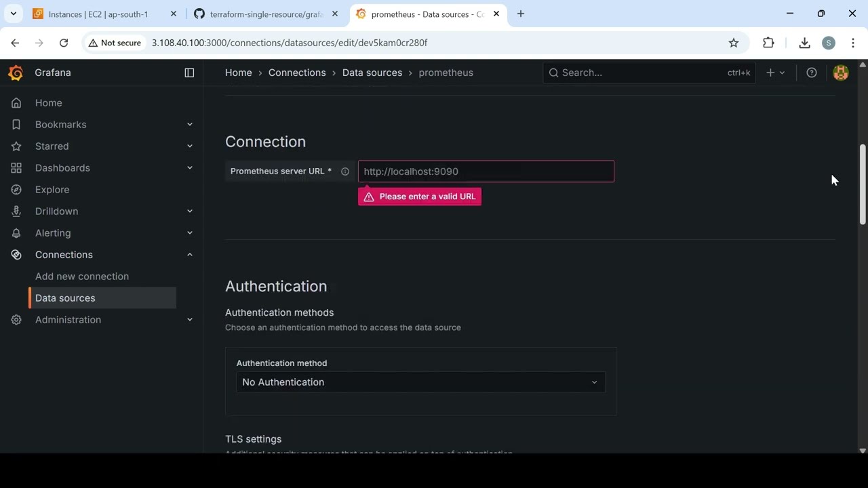Screen dimensions: 868x488
Task: Go to Home breadcrumb link
Action: (239, 73)
